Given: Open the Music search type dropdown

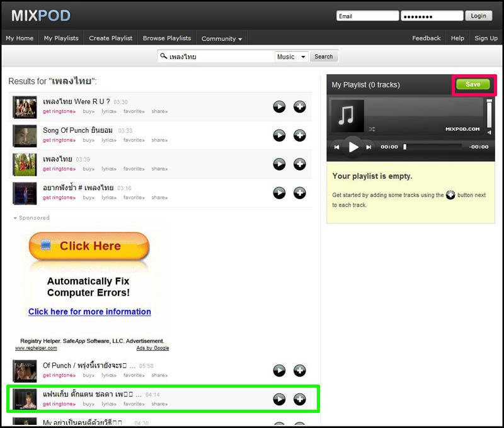Looking at the screenshot, I should pyautogui.click(x=292, y=57).
